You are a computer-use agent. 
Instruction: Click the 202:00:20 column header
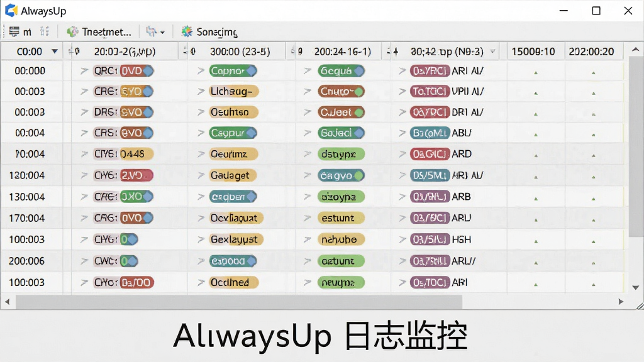(591, 52)
